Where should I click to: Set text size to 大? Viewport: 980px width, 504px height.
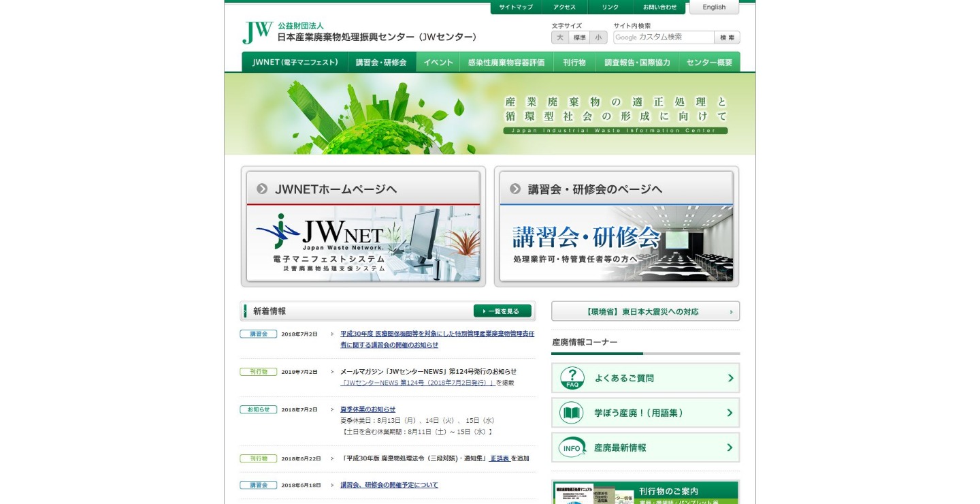tap(560, 37)
